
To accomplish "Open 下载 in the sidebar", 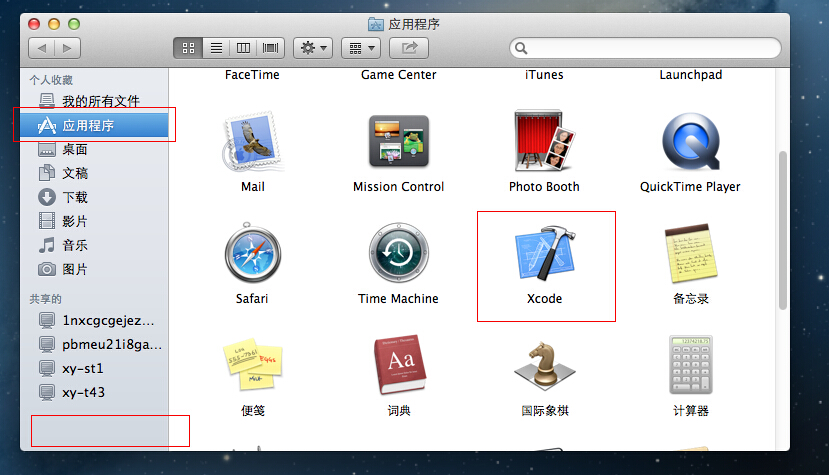I will tap(94, 197).
